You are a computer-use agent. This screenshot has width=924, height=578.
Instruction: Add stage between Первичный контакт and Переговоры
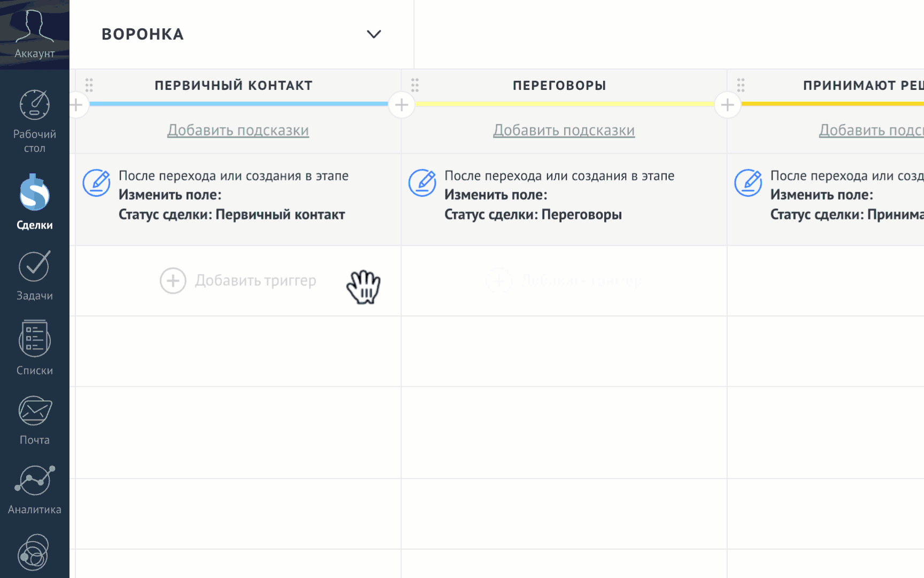point(402,105)
